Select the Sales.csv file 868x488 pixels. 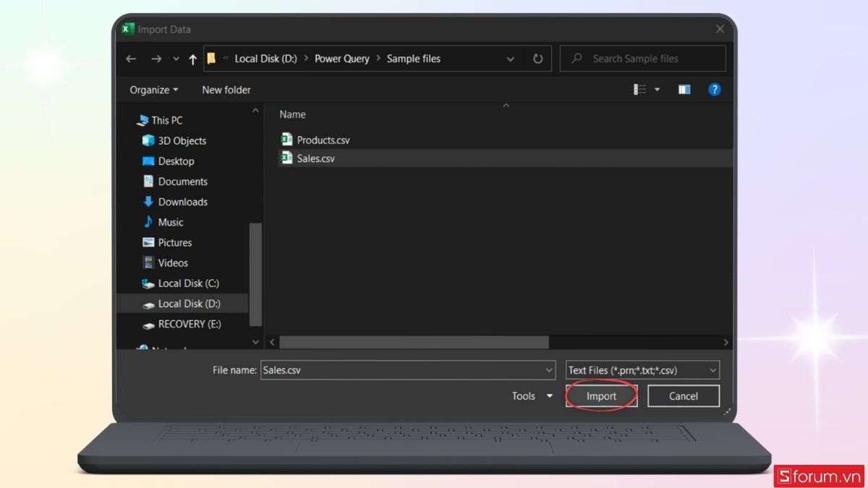[x=315, y=158]
